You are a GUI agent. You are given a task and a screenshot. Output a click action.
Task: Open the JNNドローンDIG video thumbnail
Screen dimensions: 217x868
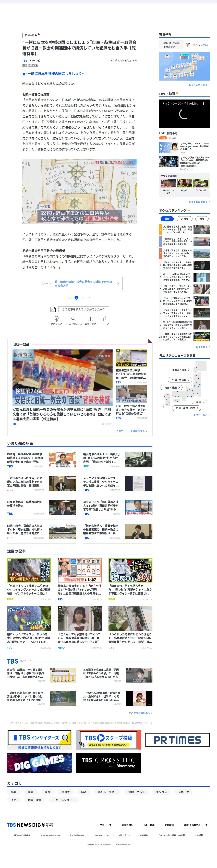pos(168,183)
